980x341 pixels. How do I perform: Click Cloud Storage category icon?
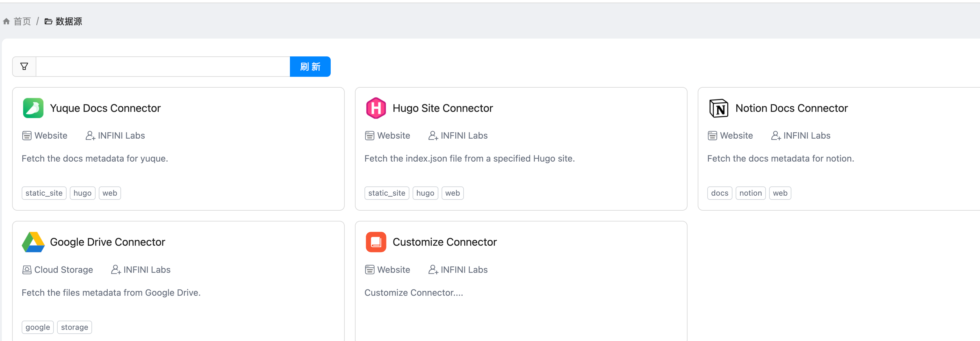[27, 270]
